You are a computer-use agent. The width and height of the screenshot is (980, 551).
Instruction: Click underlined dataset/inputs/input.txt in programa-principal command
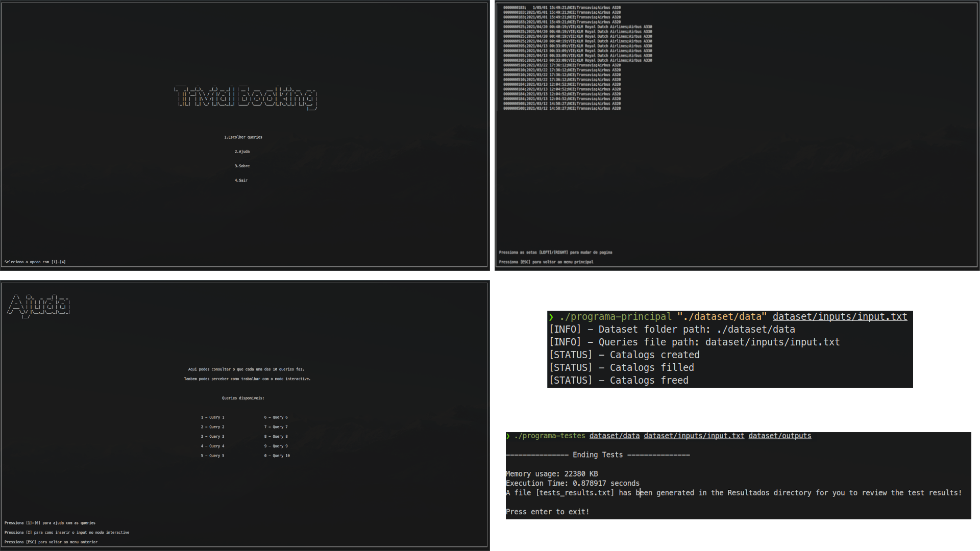[x=840, y=317]
